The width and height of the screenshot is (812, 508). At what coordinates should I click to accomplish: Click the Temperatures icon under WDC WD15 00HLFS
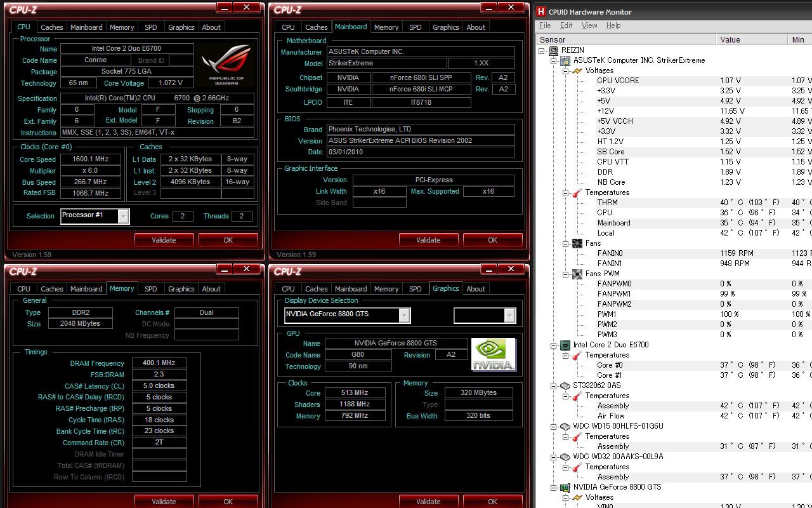point(577,436)
